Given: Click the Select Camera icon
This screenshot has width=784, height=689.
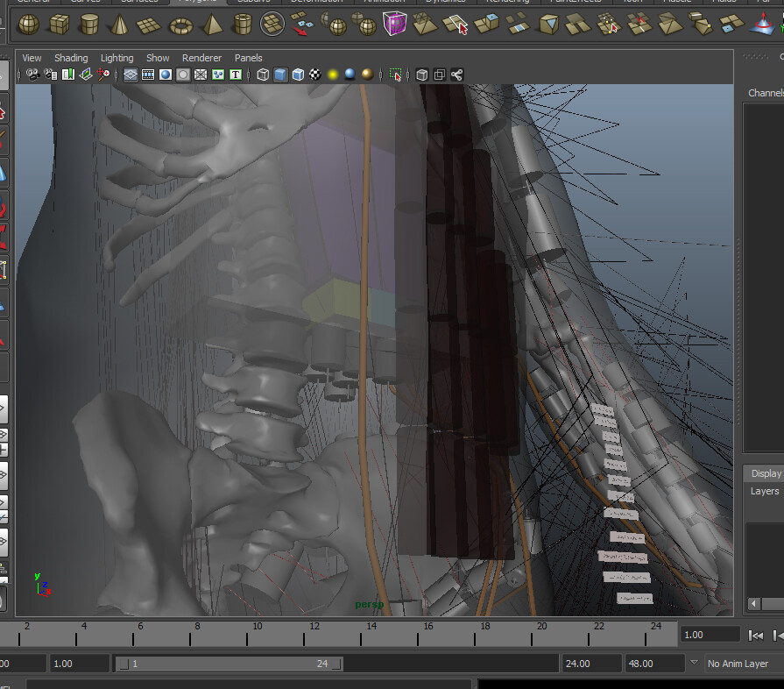Looking at the screenshot, I should 32,75.
